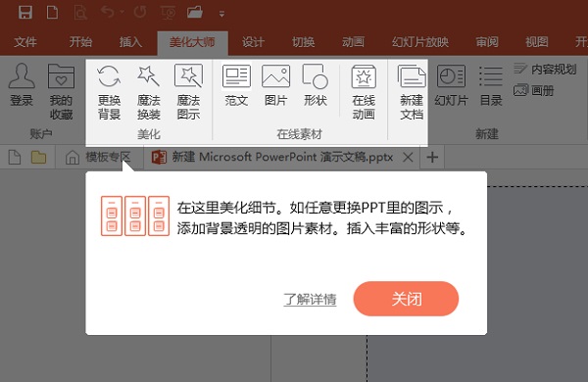The width and height of the screenshot is (588, 382).
Task: Expand the Customize Quick Access Toolbar arrow
Action: pos(221,15)
